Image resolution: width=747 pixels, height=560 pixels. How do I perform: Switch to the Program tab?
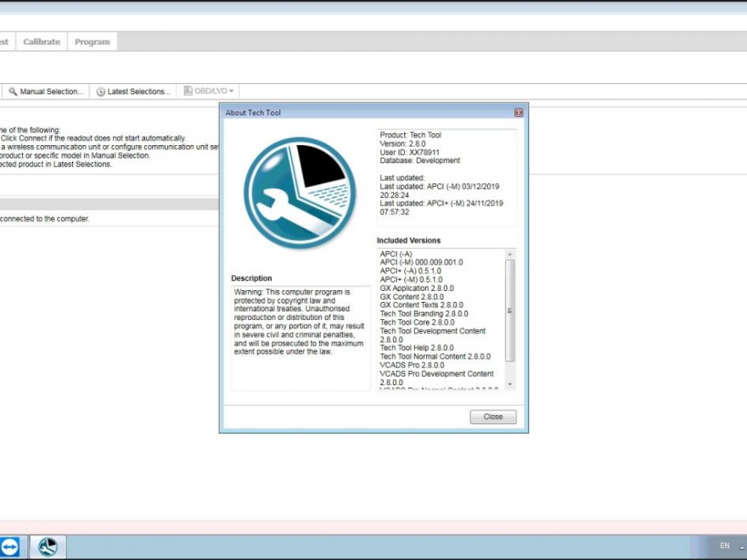coord(93,42)
